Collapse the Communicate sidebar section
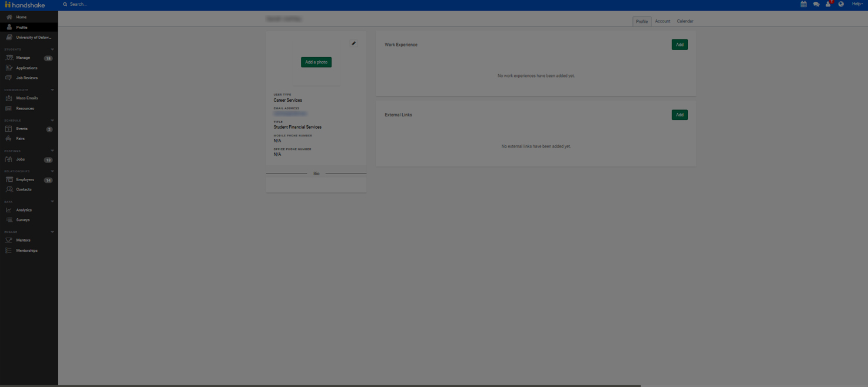868x387 pixels. tap(52, 90)
